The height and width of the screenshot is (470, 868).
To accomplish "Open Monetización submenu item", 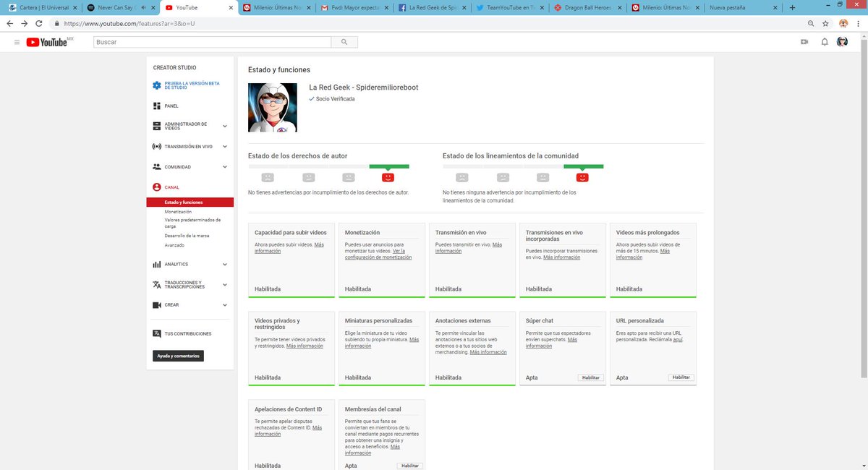I will (x=178, y=211).
